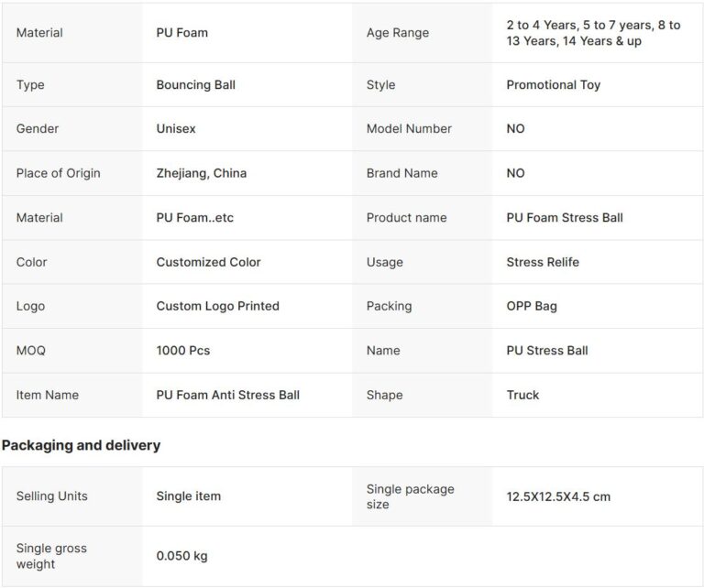The height and width of the screenshot is (588, 704).
Task: Select the 'OPP Bag' packing value
Action: pos(531,306)
